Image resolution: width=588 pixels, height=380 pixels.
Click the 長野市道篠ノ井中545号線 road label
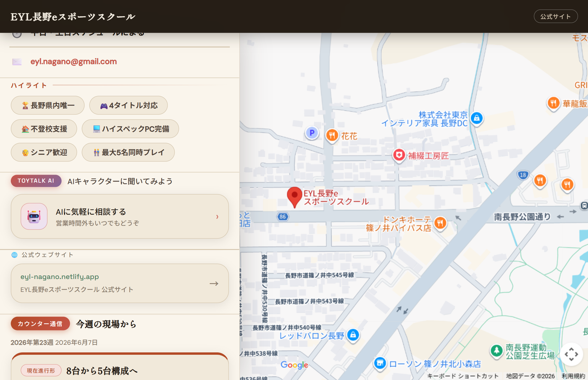click(x=320, y=275)
